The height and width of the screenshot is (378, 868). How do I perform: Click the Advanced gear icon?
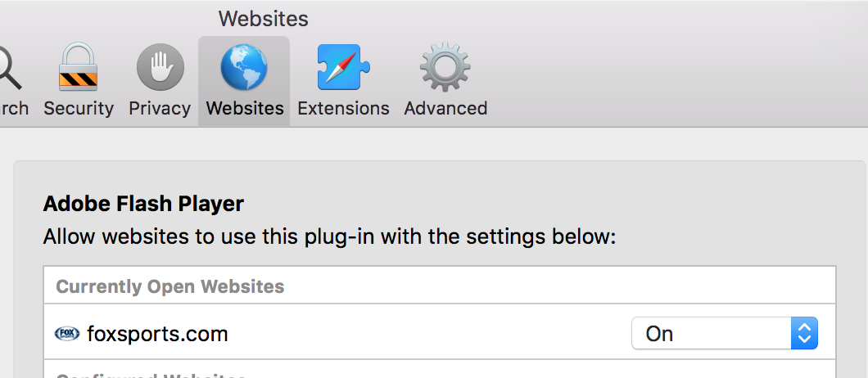coord(445,68)
